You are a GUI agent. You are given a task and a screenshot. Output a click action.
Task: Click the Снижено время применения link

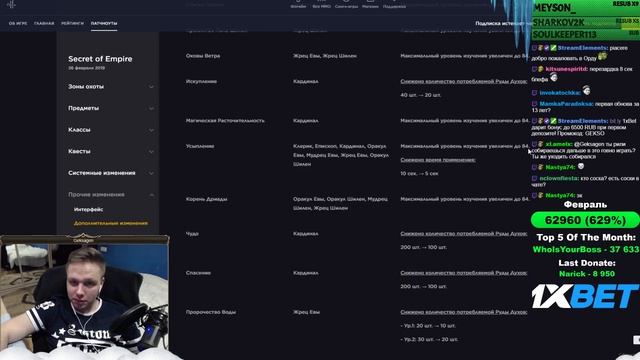tap(438, 160)
